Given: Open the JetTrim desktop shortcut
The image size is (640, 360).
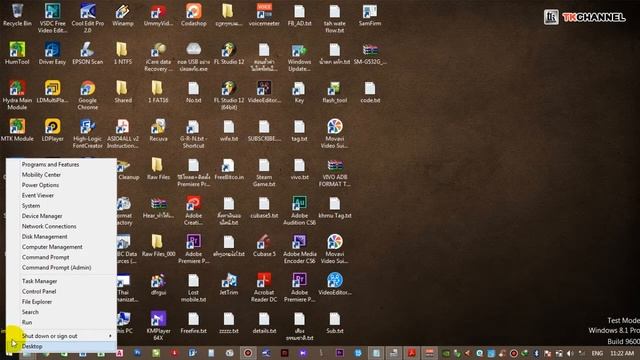Looking at the screenshot, I should coord(229,284).
